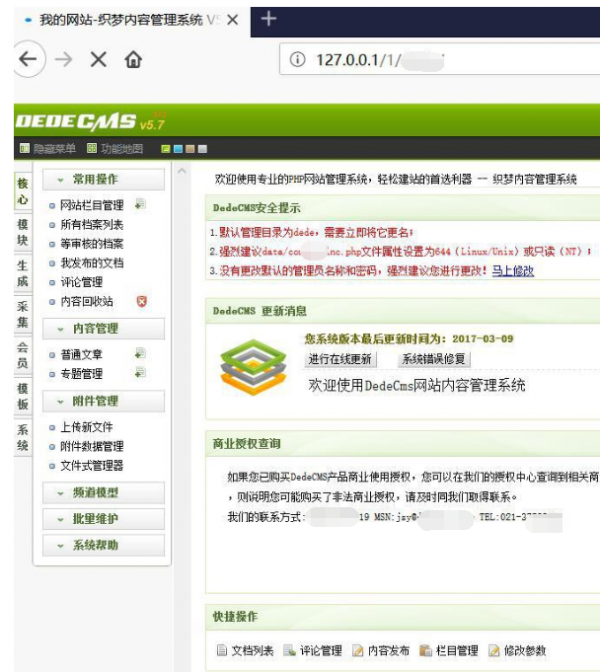Follow the 马上修改 link

coord(512,270)
